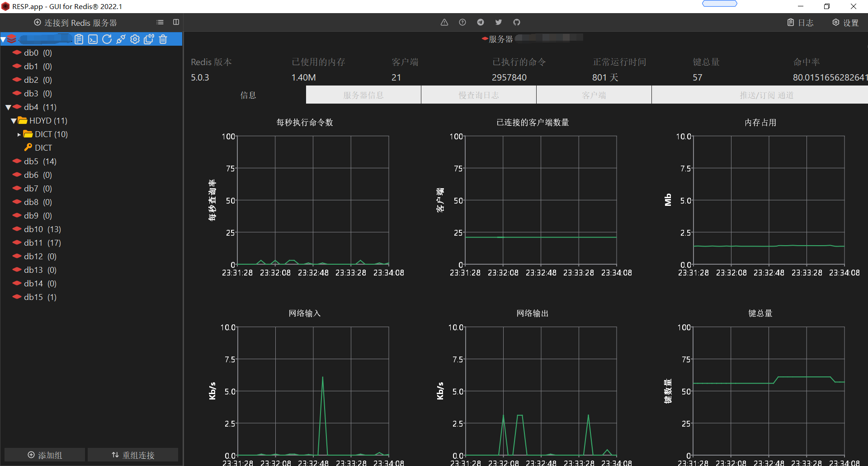Select database db2 (0)
This screenshot has height=466, width=868.
coord(38,80)
